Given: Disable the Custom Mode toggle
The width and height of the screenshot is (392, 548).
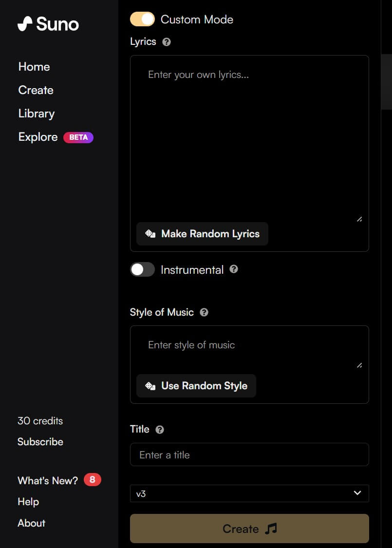Looking at the screenshot, I should coord(142,19).
